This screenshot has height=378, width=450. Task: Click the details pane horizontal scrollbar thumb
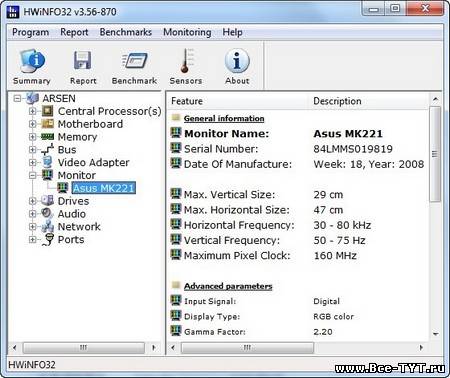coord(247,347)
